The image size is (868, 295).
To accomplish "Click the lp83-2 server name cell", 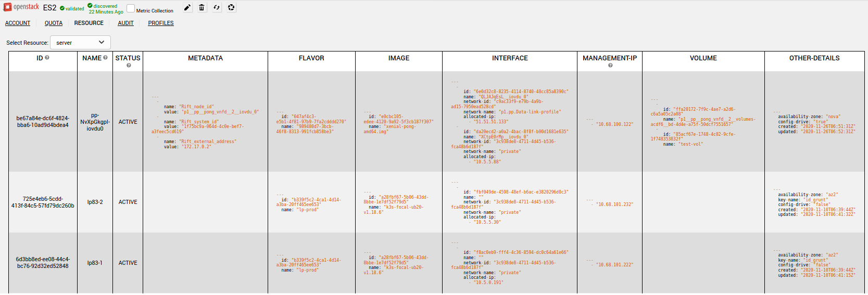I will click(x=95, y=202).
